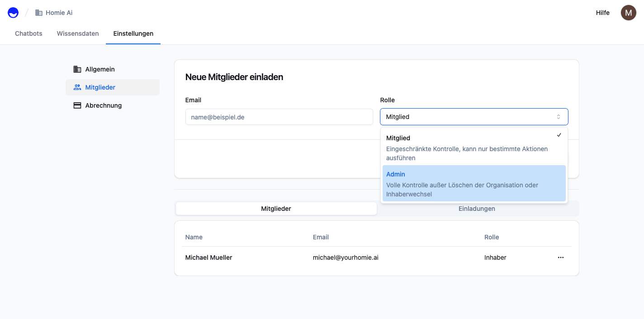644x319 pixels.
Task: Open Allgemein settings in sidebar
Action: coord(113,69)
